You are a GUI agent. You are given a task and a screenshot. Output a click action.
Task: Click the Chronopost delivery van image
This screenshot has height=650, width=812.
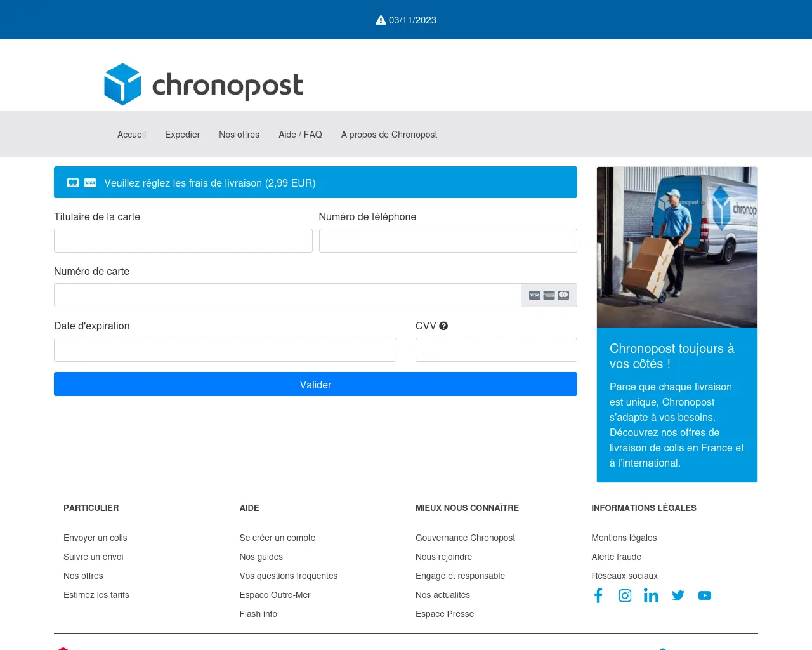(x=677, y=247)
